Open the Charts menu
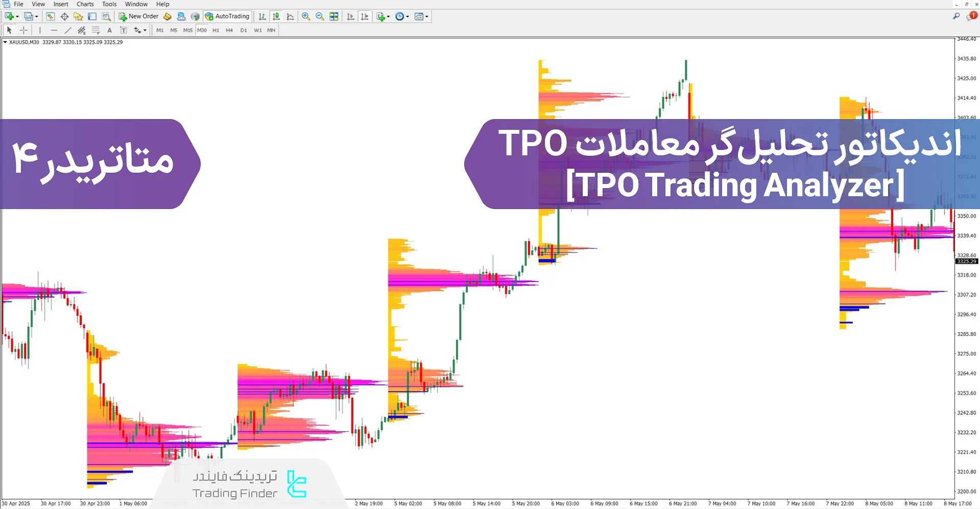 pyautogui.click(x=84, y=4)
